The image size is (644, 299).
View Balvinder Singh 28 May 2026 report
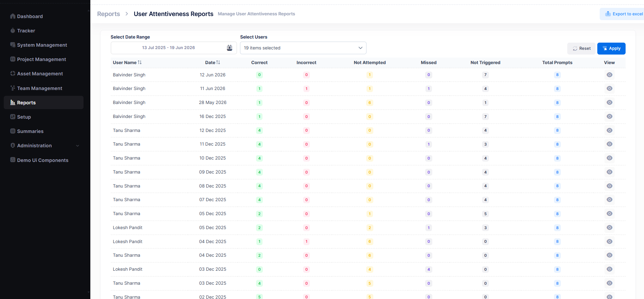(610, 103)
